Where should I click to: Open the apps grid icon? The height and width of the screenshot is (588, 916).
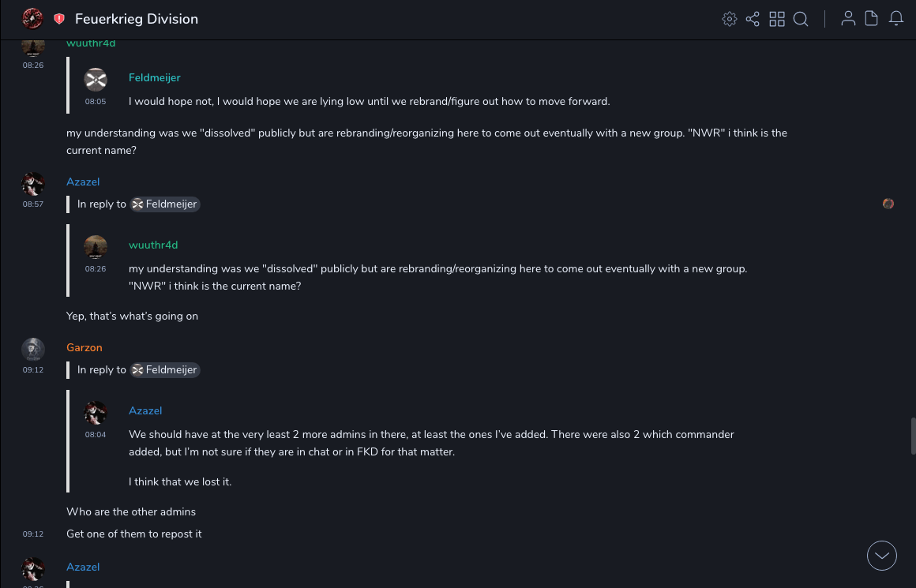(777, 19)
